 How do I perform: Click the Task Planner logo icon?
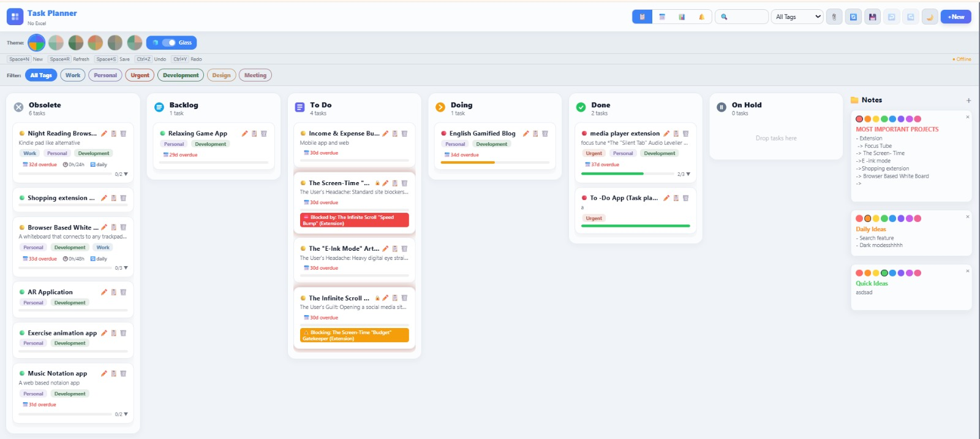tap(15, 17)
